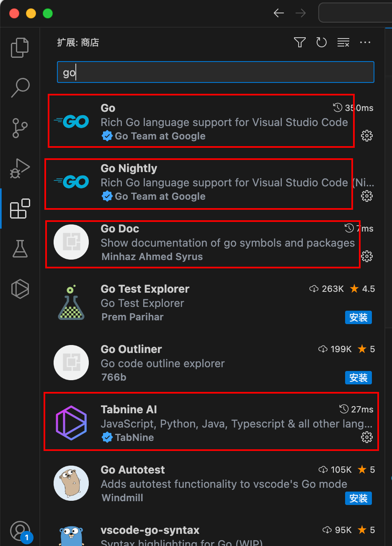Open the Tabnine view in activity bar
The height and width of the screenshot is (546, 392).
click(x=20, y=289)
